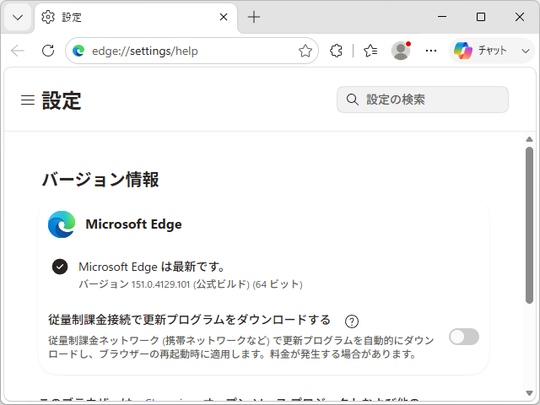Open a new tab with the plus button
The height and width of the screenshot is (405, 540).
point(254,17)
